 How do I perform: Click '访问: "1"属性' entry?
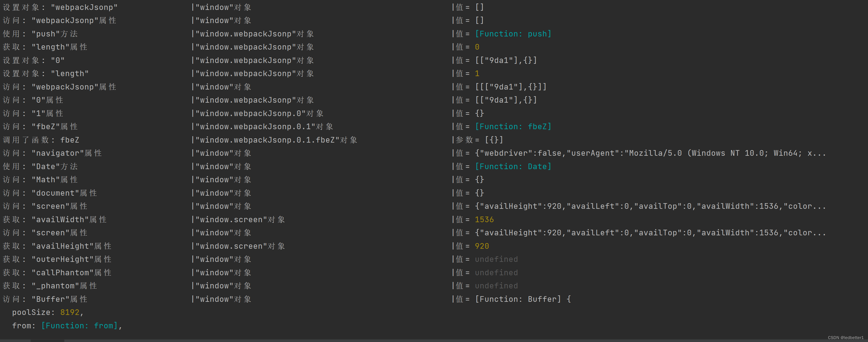click(33, 113)
